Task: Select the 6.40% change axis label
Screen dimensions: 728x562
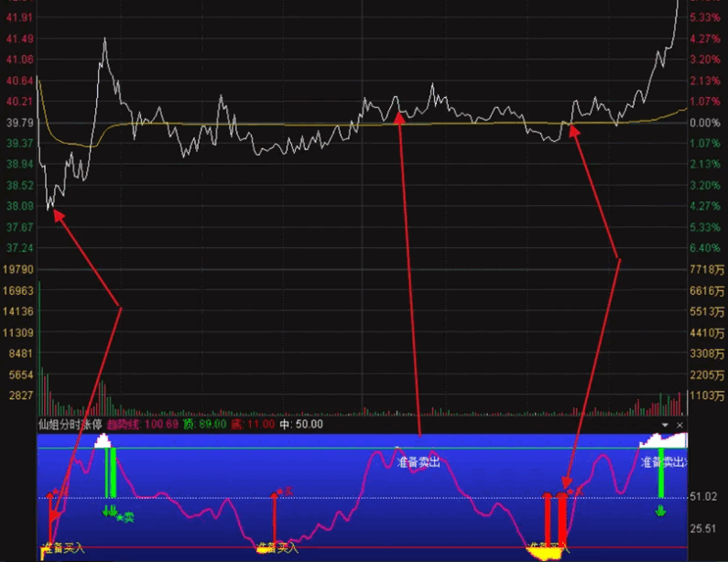Action: 705,248
